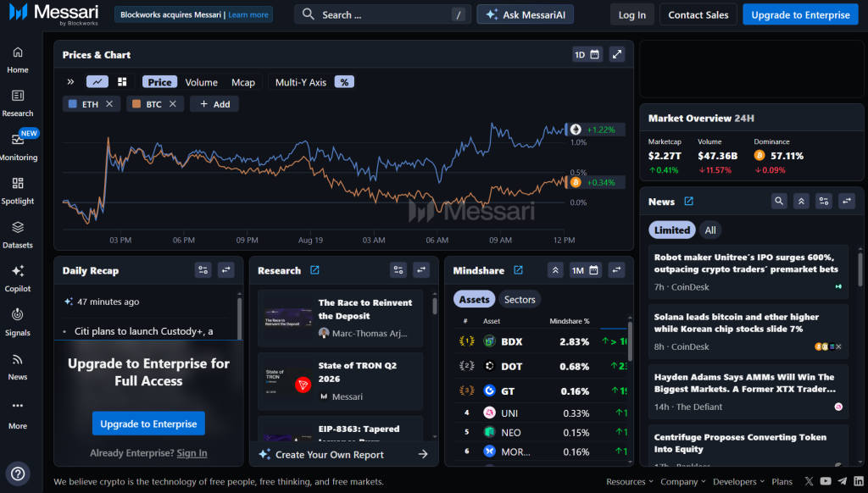The width and height of the screenshot is (868, 493).
Task: Click the help question mark icon
Action: [x=18, y=474]
